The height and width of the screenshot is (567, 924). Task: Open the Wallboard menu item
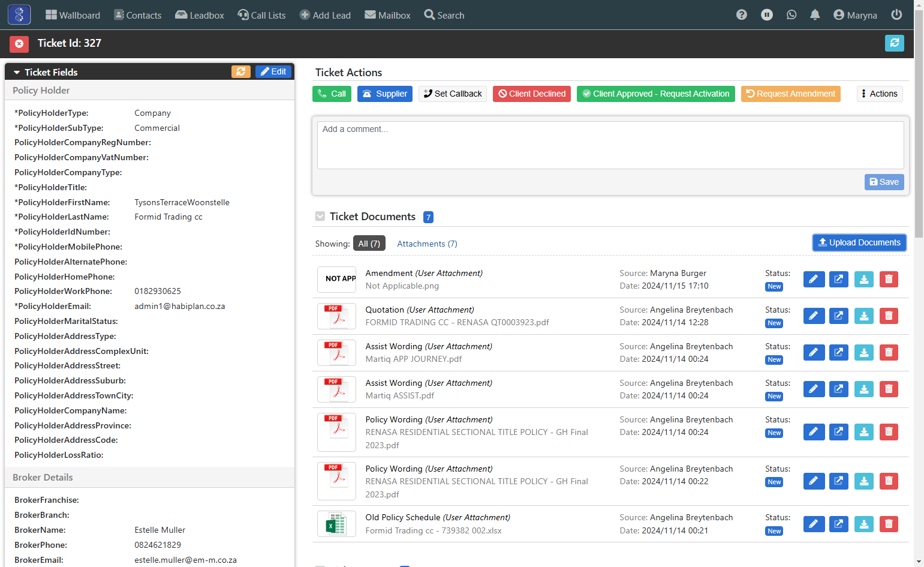73,15
